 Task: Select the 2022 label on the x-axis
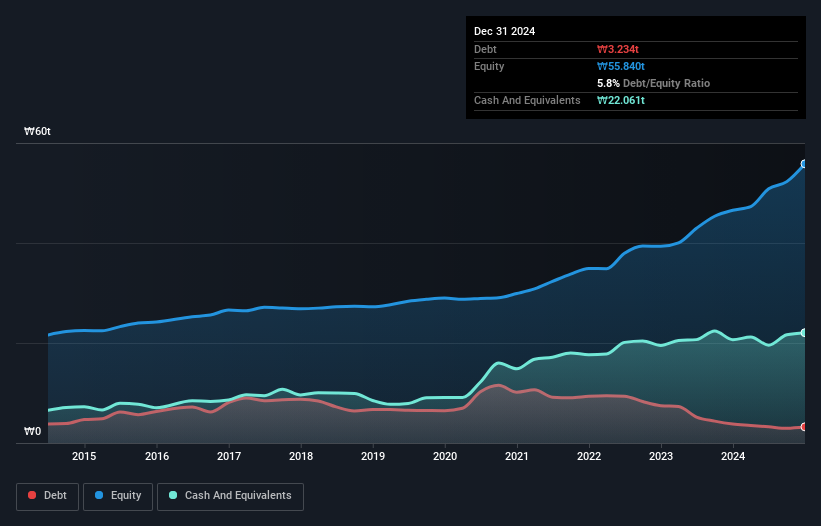pos(589,456)
